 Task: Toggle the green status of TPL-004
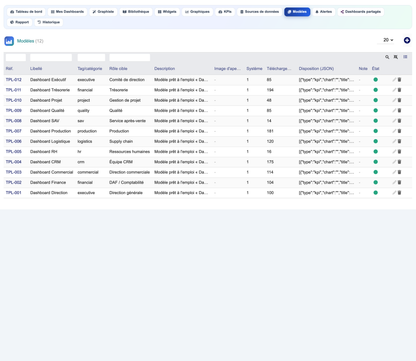[x=376, y=162]
